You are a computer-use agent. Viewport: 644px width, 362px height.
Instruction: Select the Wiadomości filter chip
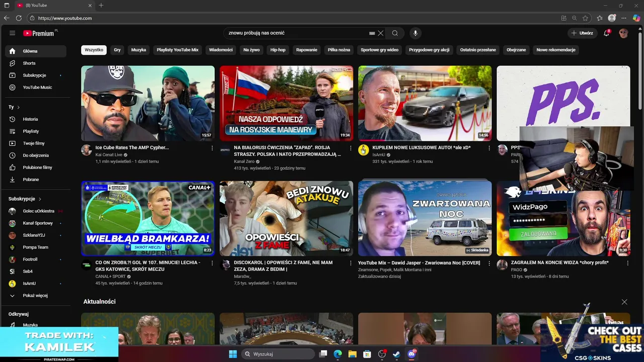[221, 50]
